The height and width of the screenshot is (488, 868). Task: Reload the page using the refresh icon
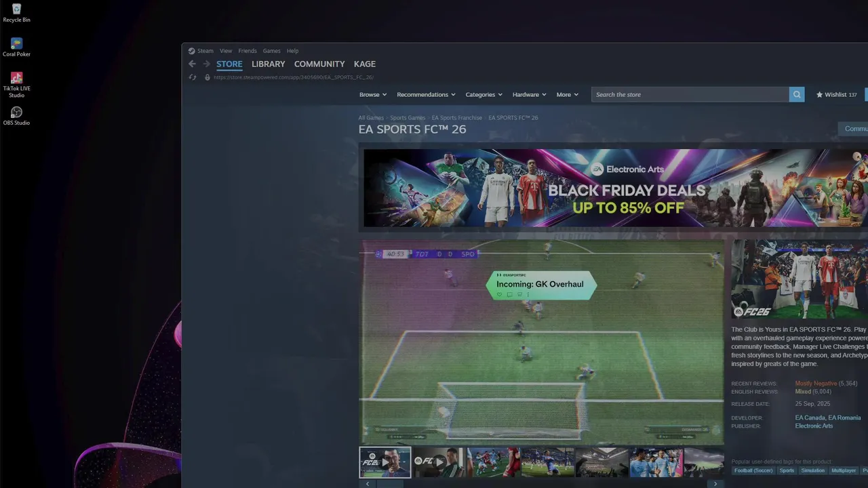(x=193, y=77)
